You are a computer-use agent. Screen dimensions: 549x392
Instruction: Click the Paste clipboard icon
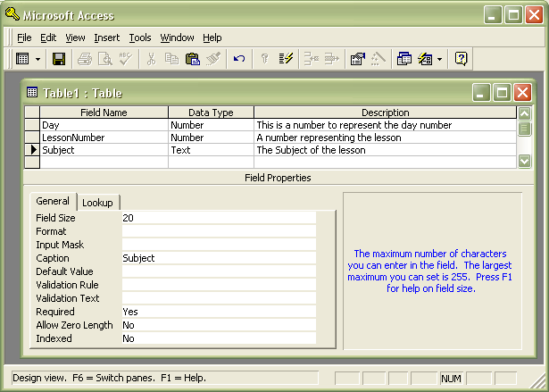(193, 59)
